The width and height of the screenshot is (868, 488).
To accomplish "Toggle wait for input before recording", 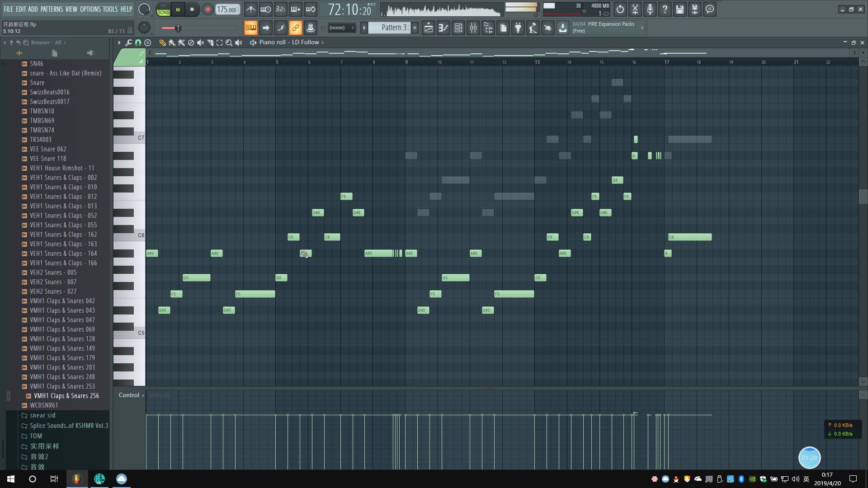I will click(x=266, y=9).
